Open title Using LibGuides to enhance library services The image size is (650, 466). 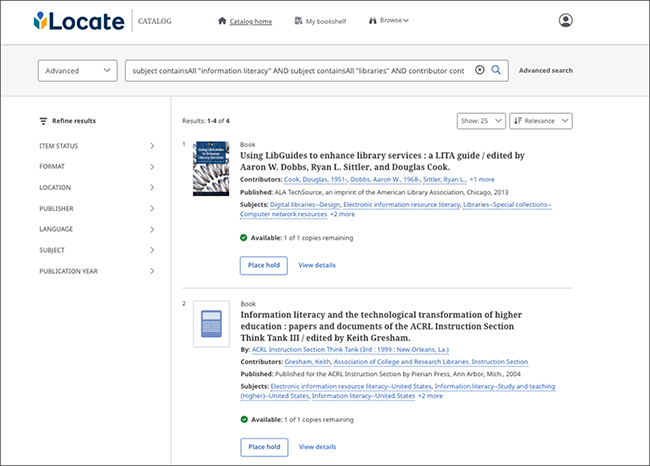(382, 161)
